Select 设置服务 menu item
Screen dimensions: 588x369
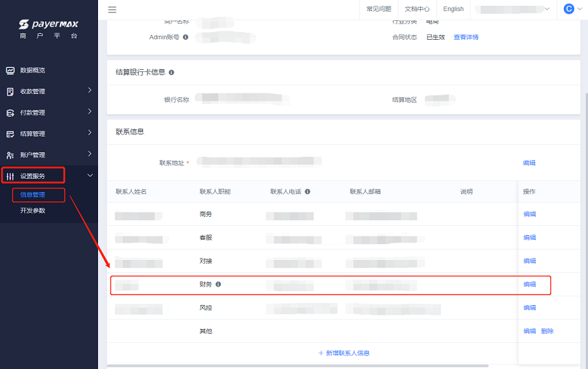tap(33, 176)
